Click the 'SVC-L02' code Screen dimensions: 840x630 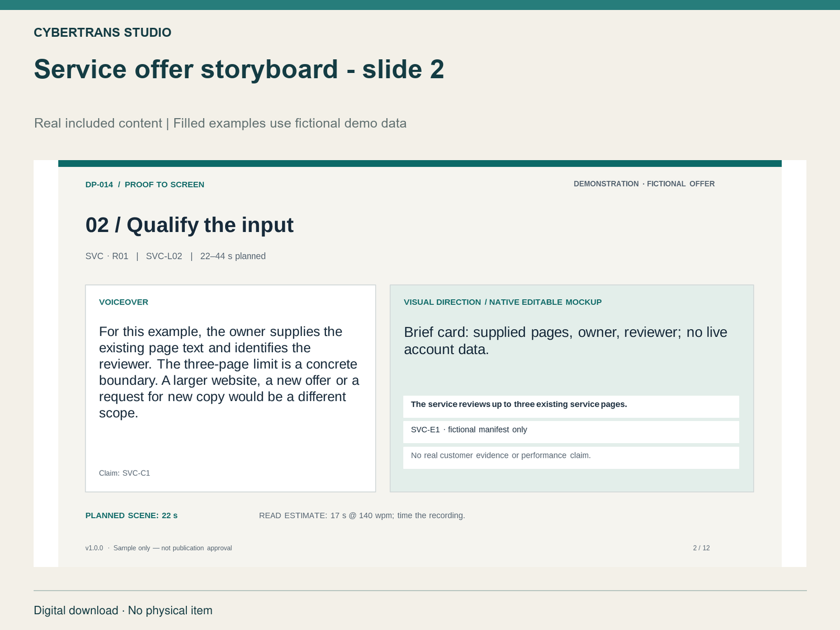click(x=164, y=256)
